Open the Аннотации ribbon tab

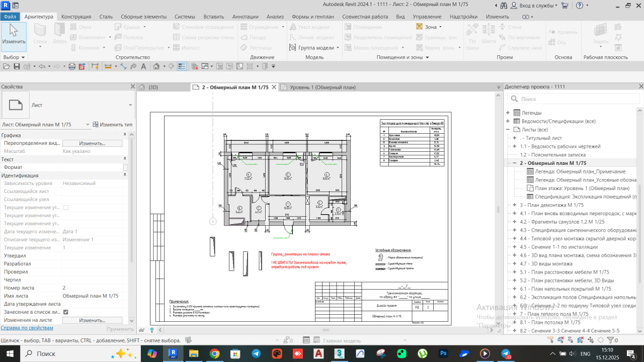coord(246,17)
